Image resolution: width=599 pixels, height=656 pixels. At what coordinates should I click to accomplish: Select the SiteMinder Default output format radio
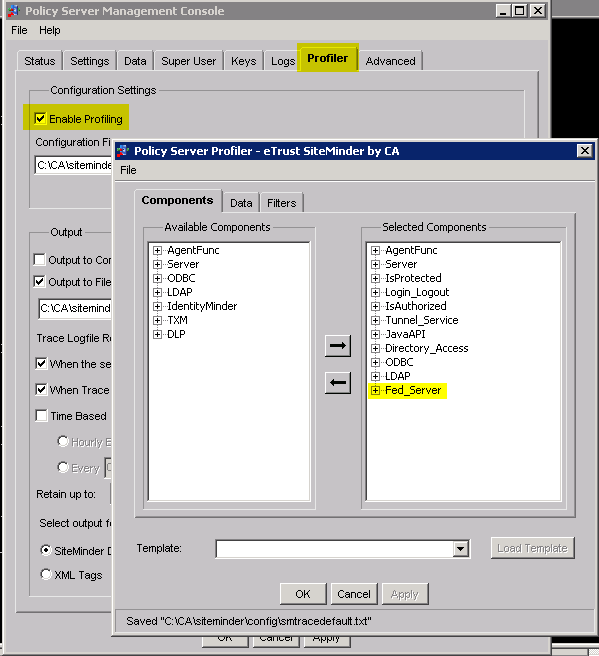tap(46, 550)
